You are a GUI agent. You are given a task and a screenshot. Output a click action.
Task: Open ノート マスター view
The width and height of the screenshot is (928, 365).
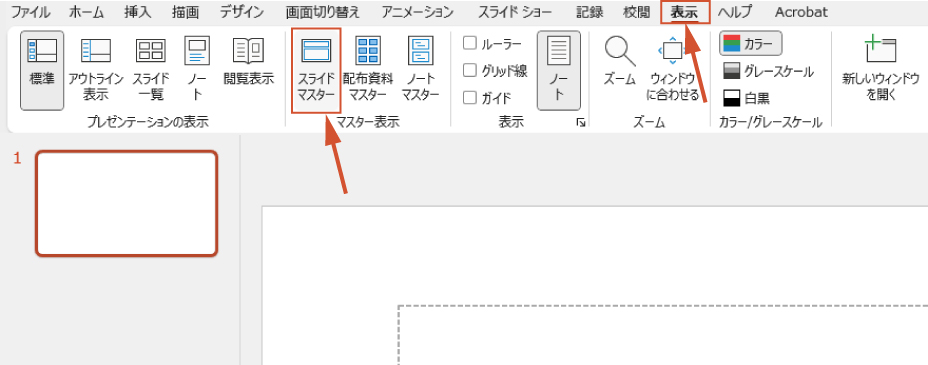coord(420,70)
